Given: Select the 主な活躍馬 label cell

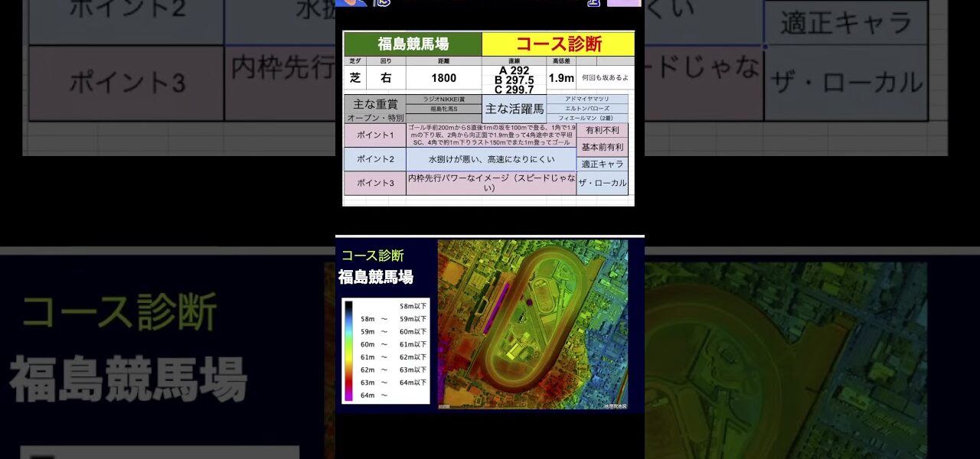Looking at the screenshot, I should pyautogui.click(x=514, y=109).
